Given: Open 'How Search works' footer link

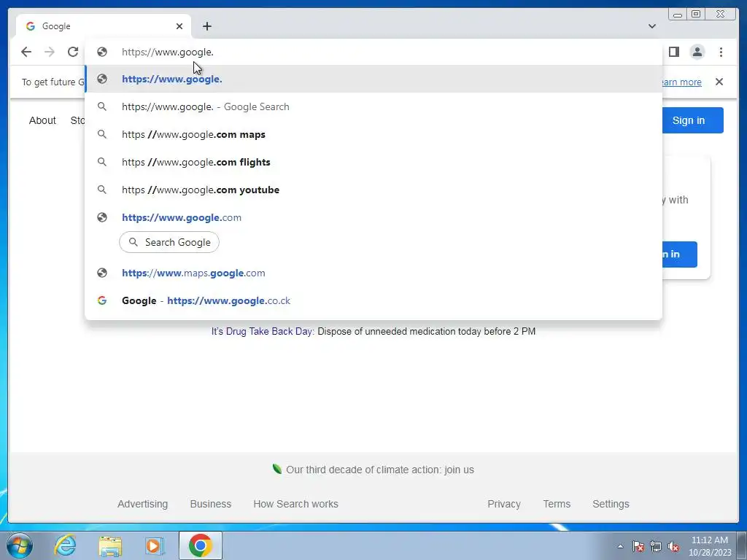Looking at the screenshot, I should pyautogui.click(x=296, y=504).
